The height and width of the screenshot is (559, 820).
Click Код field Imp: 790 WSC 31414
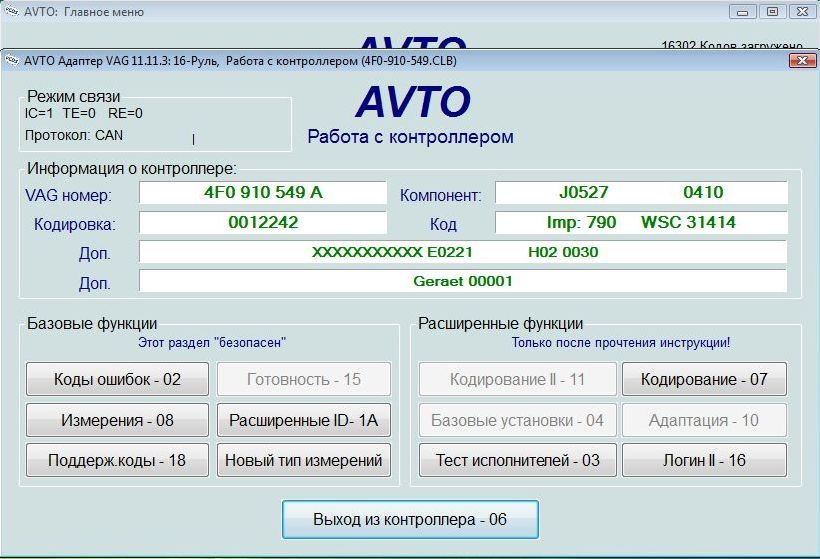641,222
